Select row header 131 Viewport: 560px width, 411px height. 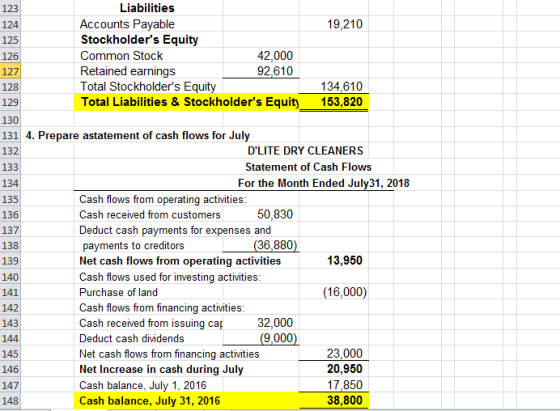[x=10, y=136]
